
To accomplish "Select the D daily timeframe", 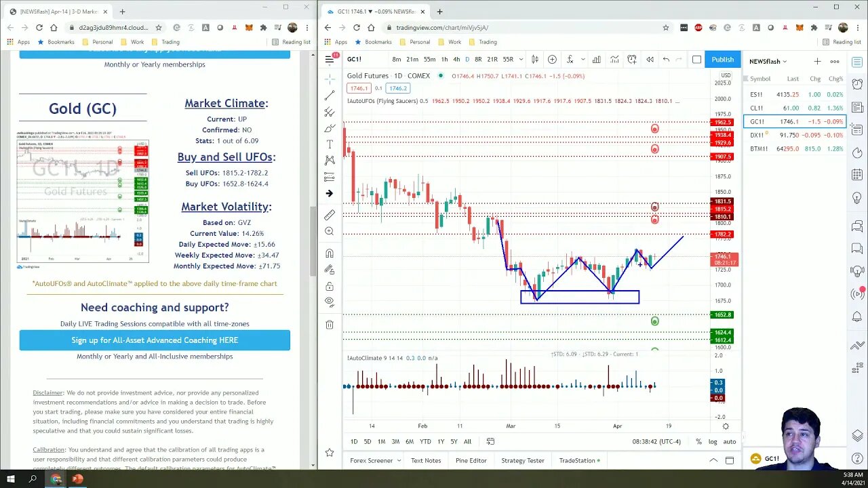I will pos(467,60).
